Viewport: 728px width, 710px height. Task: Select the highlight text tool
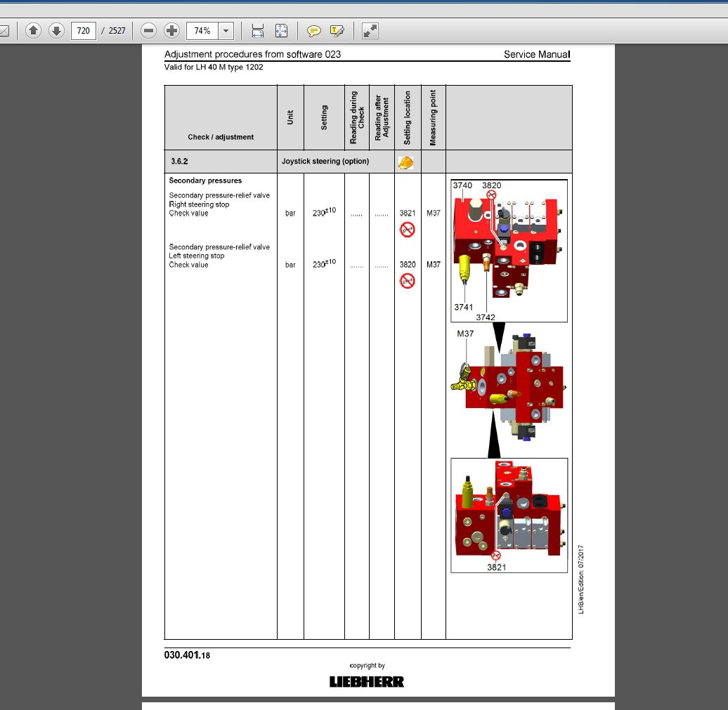tap(337, 31)
